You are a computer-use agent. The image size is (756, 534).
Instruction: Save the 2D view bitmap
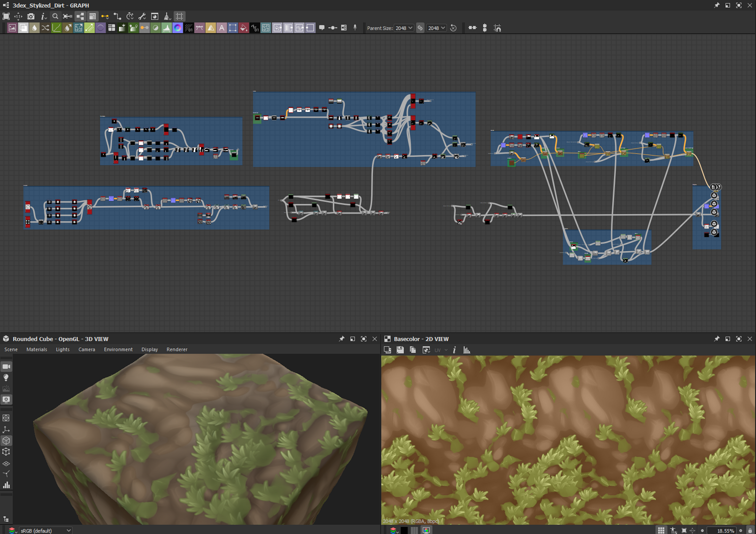(400, 350)
